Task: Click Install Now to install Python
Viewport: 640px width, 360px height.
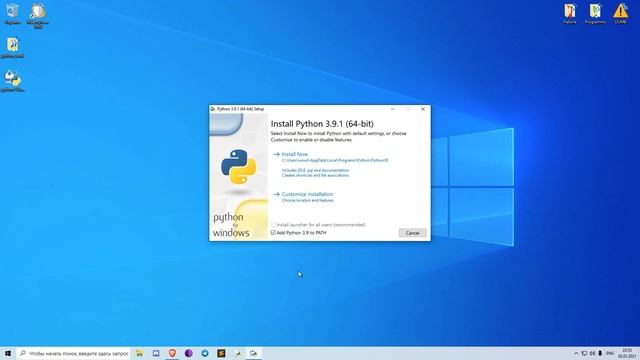Action: coord(295,154)
